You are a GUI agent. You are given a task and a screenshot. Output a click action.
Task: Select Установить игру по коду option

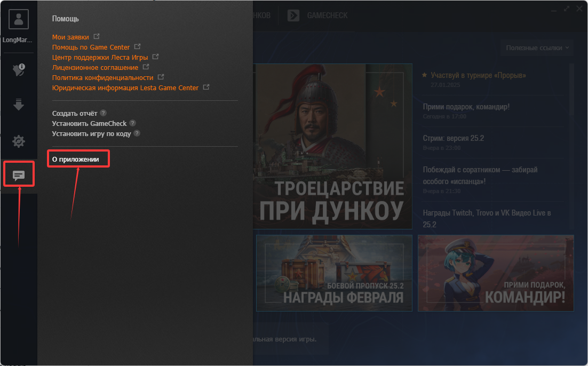(x=91, y=133)
